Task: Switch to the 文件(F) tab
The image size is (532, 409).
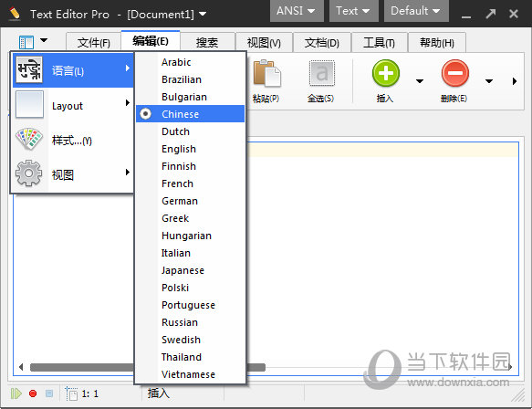Action: click(94, 43)
